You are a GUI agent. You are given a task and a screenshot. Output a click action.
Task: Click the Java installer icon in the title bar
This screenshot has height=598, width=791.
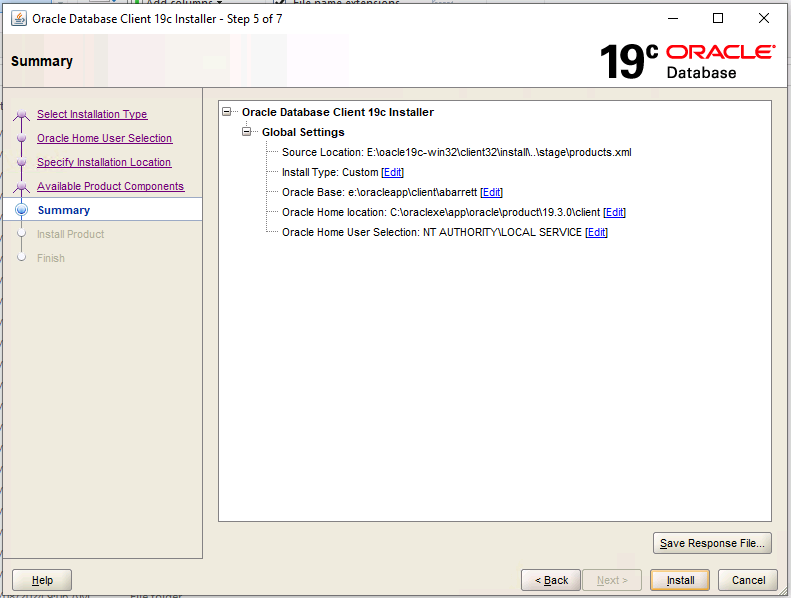[19, 19]
